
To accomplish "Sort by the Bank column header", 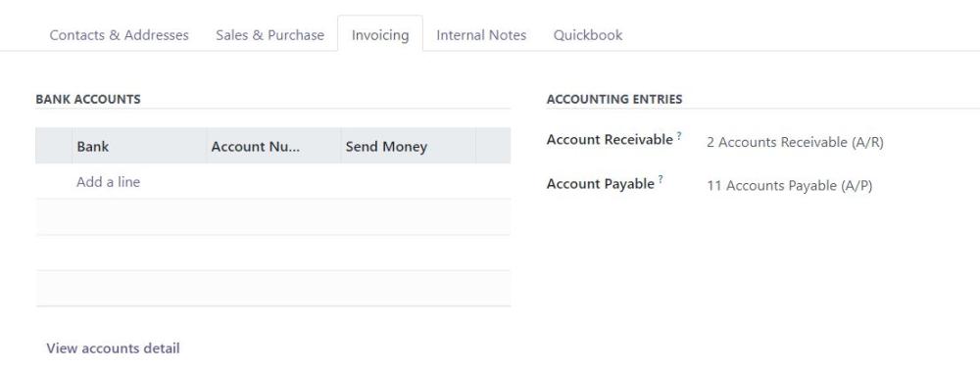I will coord(139,146).
